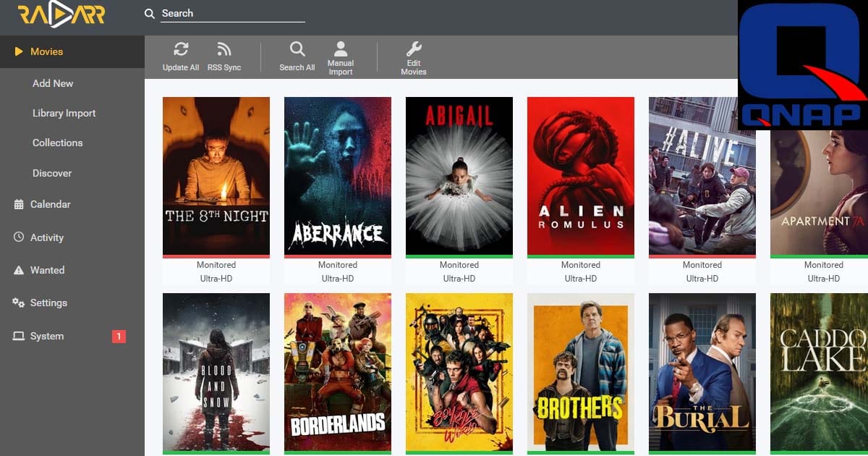Click the search magnifier icon in header
868x456 pixels.
pos(150,14)
